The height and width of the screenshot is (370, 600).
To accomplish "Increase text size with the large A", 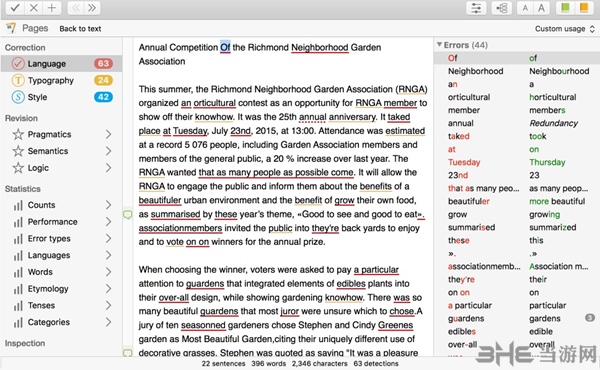I will click(541, 8).
